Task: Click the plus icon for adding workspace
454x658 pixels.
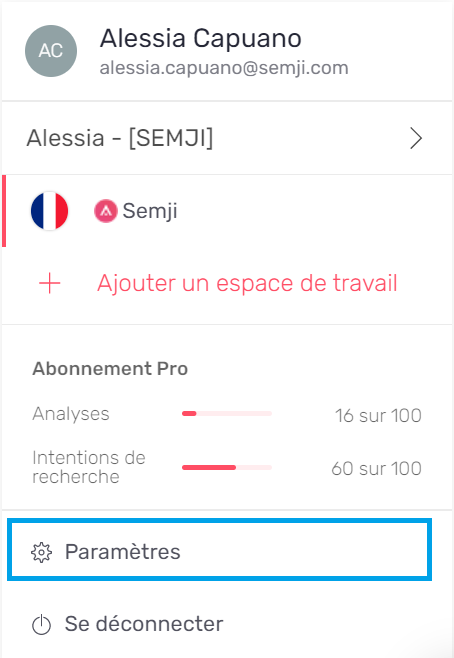Action: 50,283
